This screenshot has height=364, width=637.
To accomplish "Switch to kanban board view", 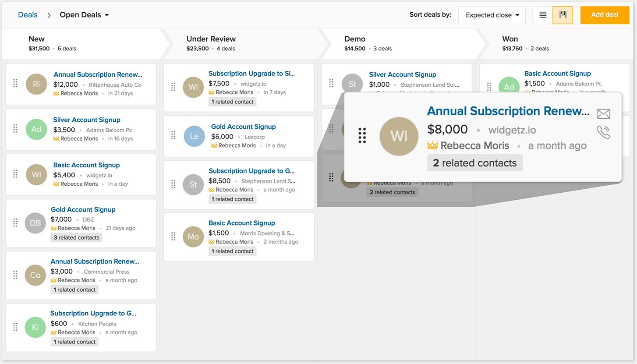I will point(563,15).
